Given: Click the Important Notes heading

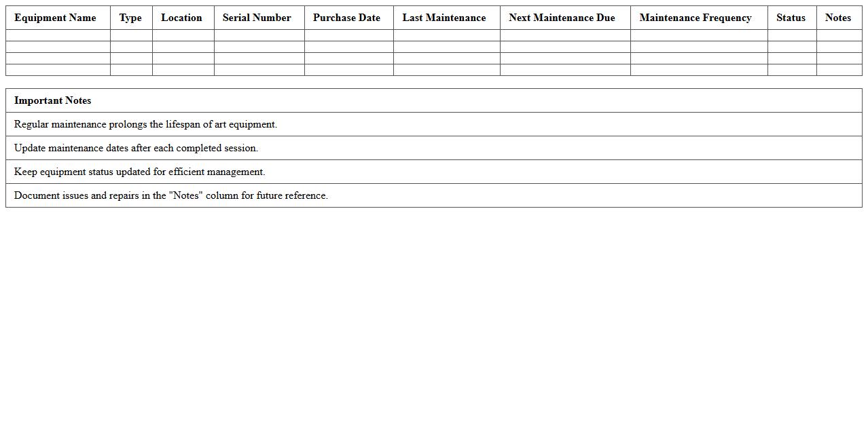Looking at the screenshot, I should [52, 100].
